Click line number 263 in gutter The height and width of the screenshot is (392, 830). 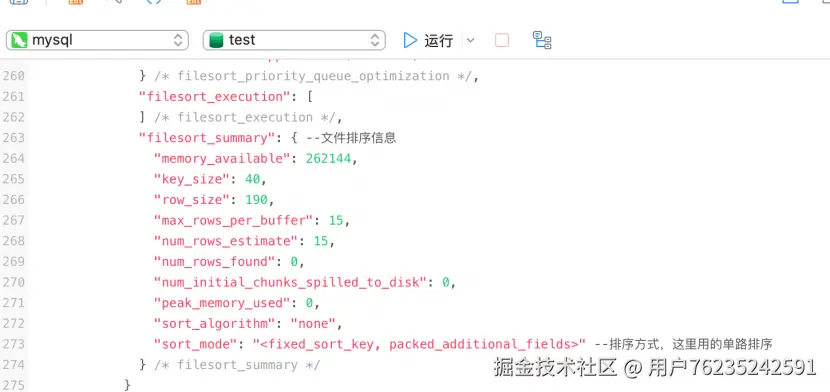point(13,138)
